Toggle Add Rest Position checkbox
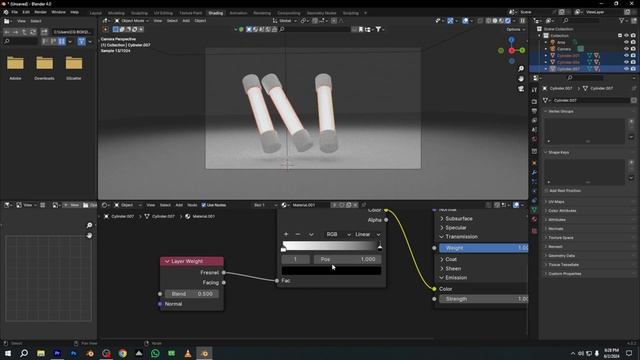The width and height of the screenshot is (640, 360). (x=546, y=191)
